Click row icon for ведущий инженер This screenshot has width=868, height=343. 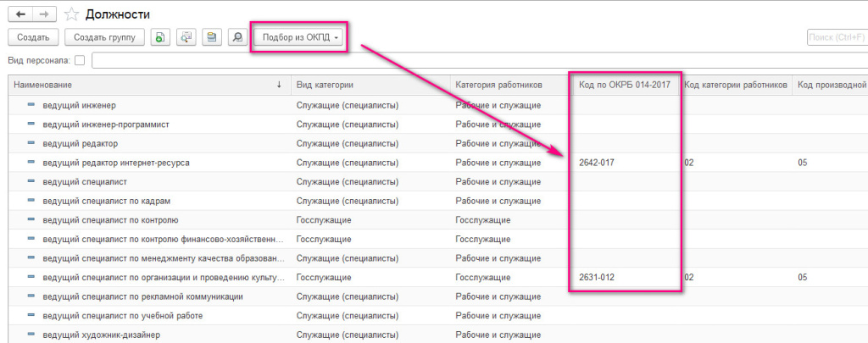31,105
